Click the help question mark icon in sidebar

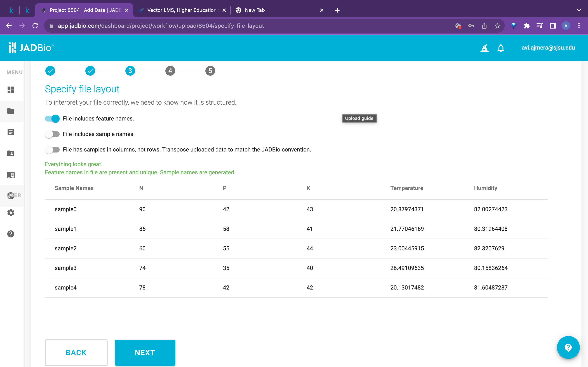coord(11,234)
